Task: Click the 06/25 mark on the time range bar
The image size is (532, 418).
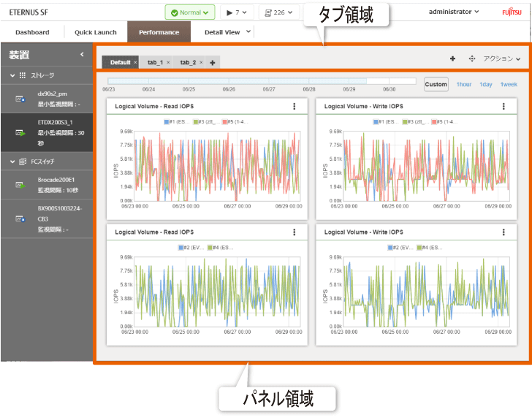Action: [189, 89]
